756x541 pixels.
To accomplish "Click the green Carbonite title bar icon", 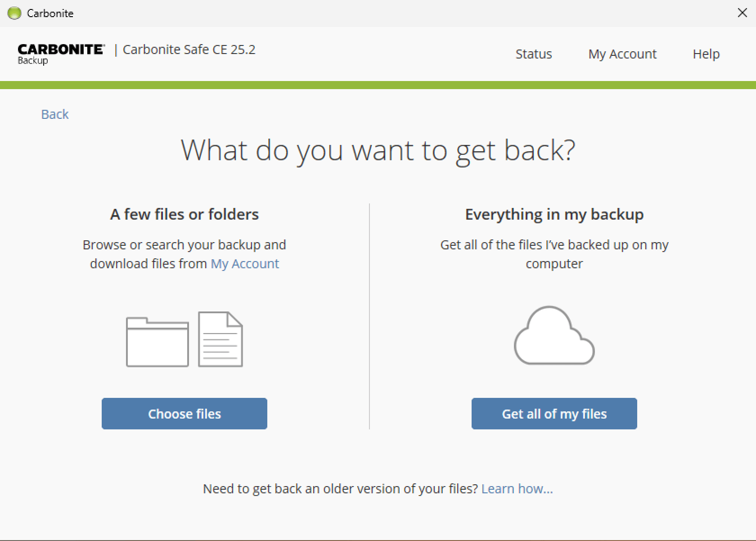I will 14,13.
